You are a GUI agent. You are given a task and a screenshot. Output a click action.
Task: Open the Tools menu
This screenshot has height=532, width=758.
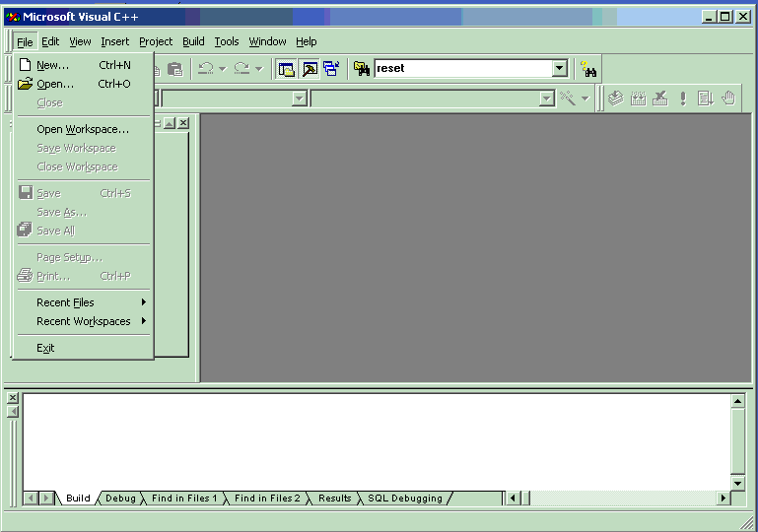click(227, 41)
